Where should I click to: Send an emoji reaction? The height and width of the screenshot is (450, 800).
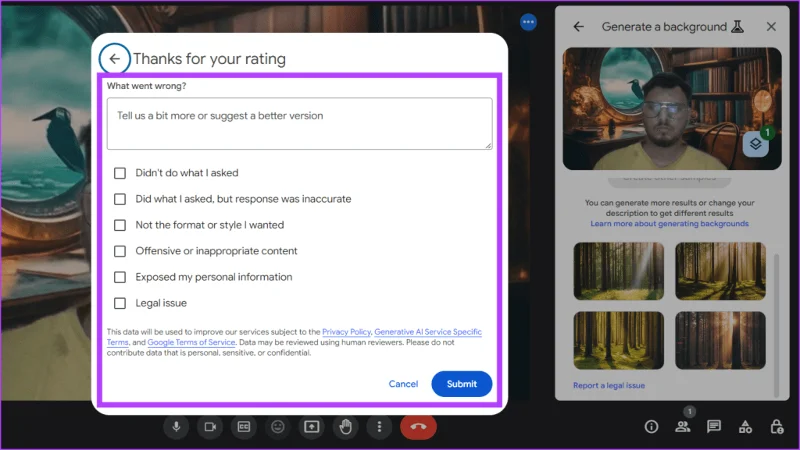click(278, 427)
